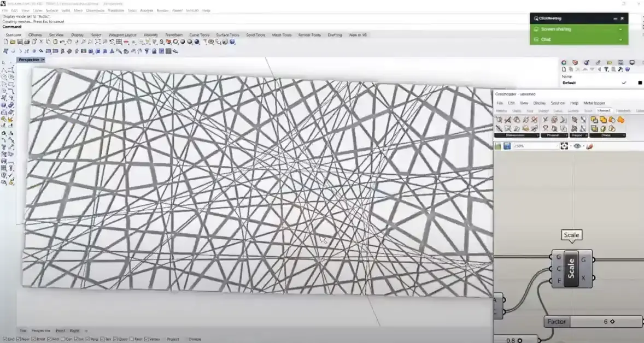This screenshot has width=644, height=343.
Task: Click the new layer icon in Layers panel
Action: pyautogui.click(x=564, y=69)
